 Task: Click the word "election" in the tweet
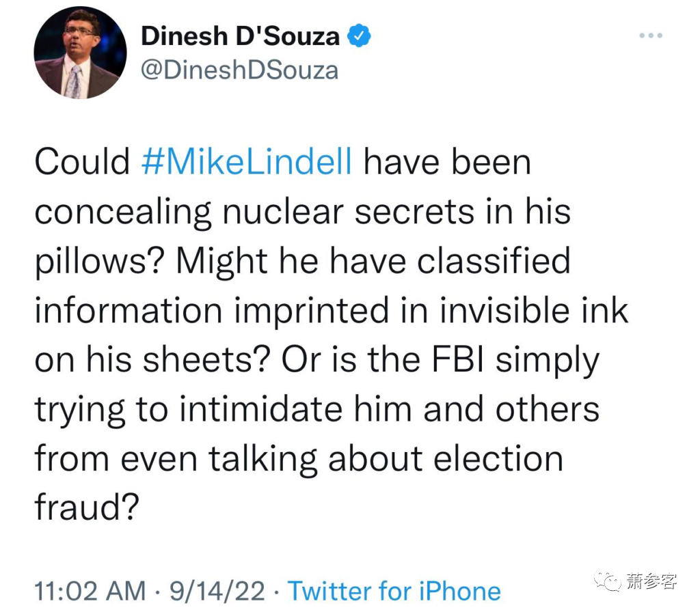coord(498,458)
